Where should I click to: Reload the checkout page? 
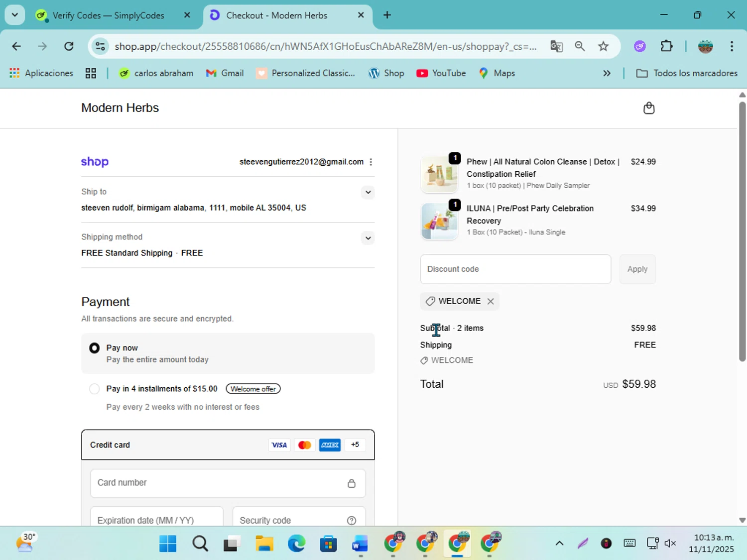[x=69, y=46]
